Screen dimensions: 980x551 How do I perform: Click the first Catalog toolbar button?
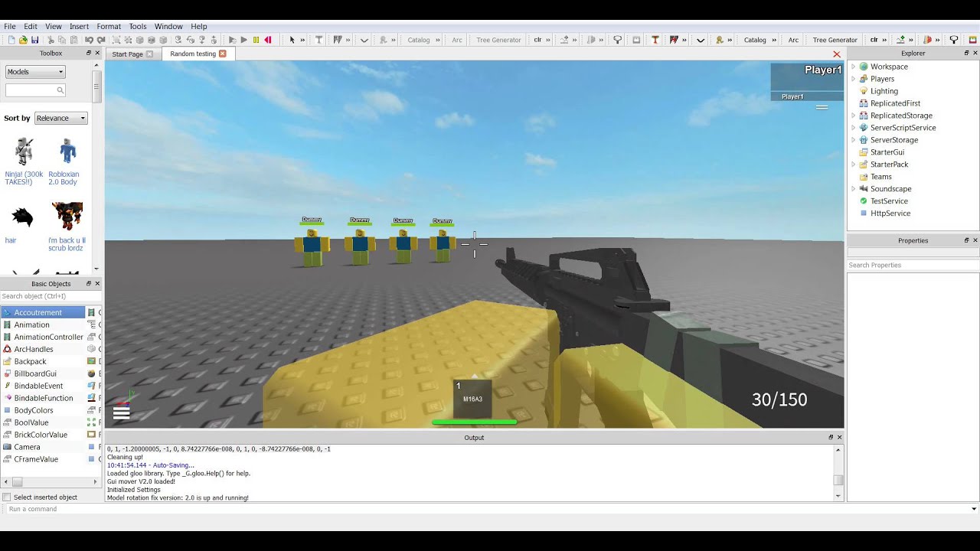pyautogui.click(x=419, y=40)
